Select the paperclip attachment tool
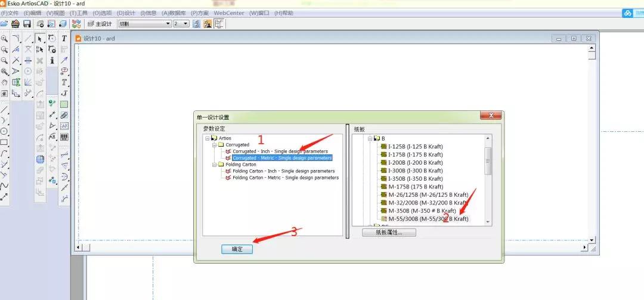This screenshot has width=644, height=300. click(64, 115)
